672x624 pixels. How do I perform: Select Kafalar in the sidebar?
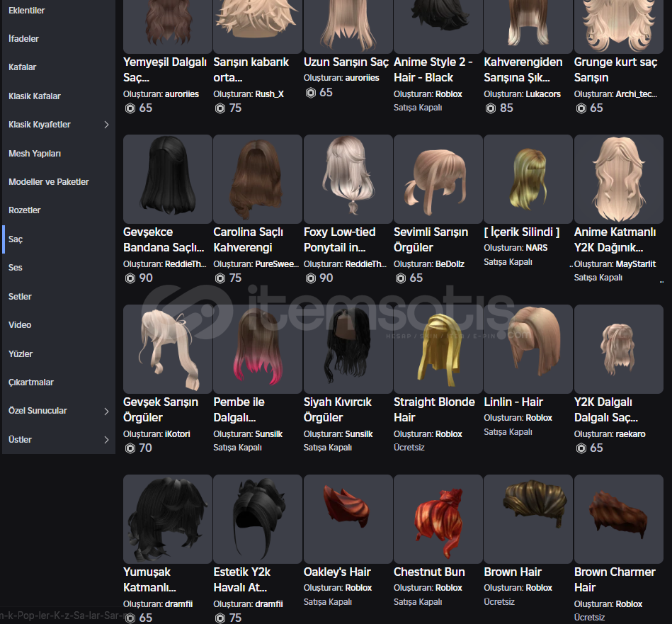[22, 67]
